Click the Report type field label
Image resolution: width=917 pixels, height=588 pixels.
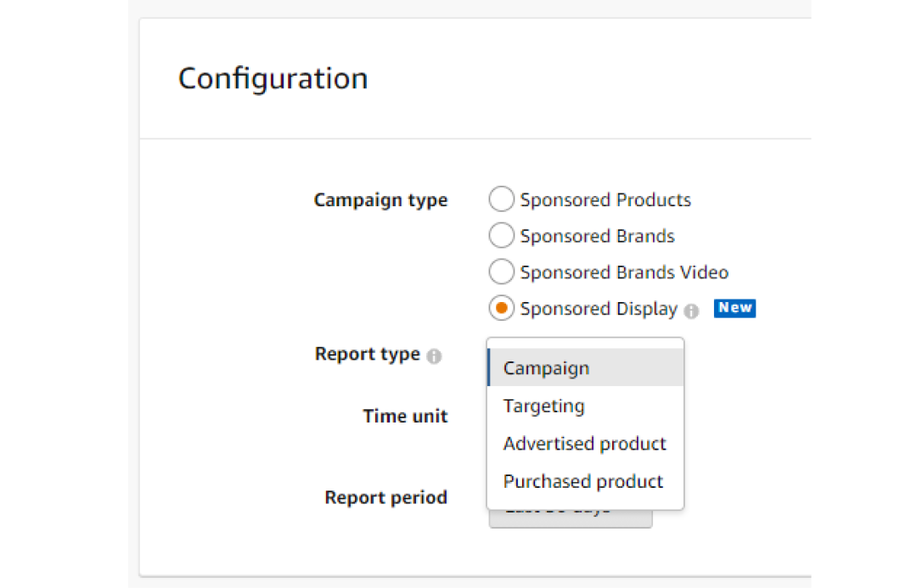(x=367, y=354)
